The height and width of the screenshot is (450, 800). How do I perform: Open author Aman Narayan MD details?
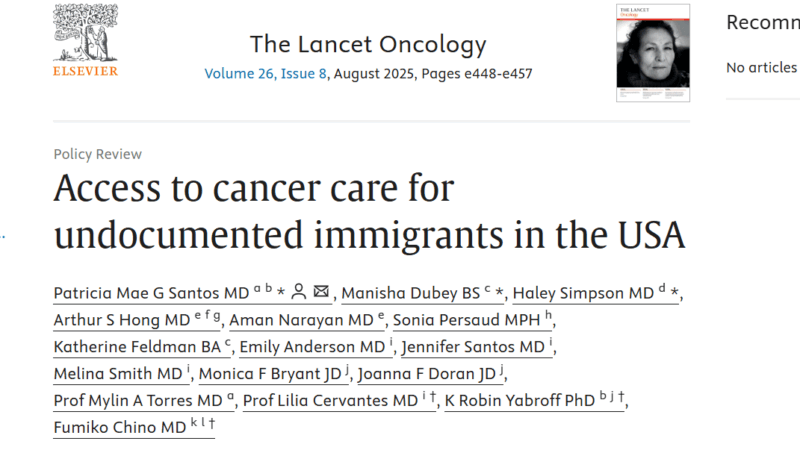301,320
